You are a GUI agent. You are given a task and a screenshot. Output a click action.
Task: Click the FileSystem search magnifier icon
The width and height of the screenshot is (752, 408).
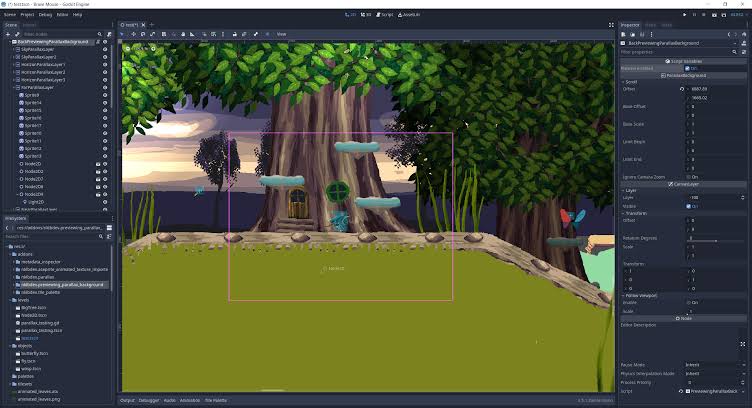(101, 236)
